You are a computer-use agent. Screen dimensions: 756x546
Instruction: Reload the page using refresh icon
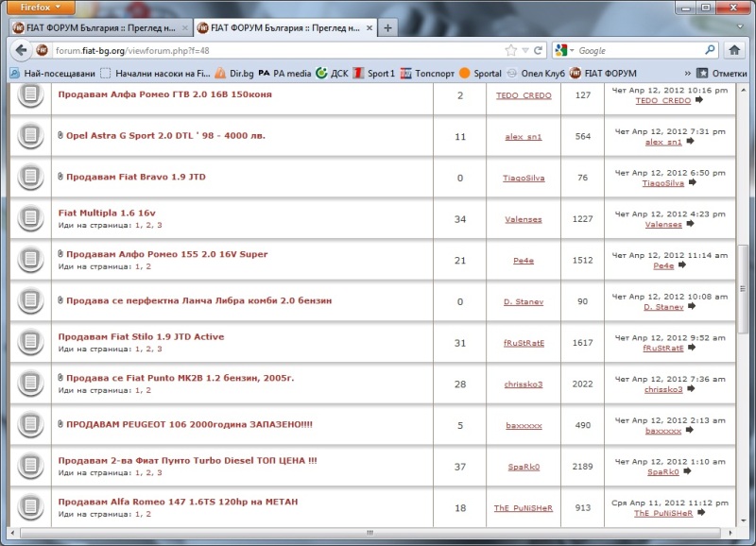coord(539,51)
